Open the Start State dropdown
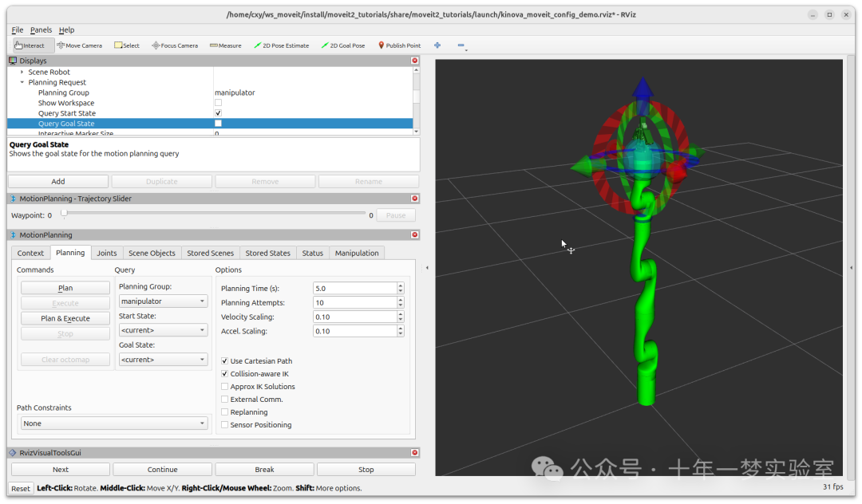Image resolution: width=862 pixels, height=504 pixels. [164, 330]
